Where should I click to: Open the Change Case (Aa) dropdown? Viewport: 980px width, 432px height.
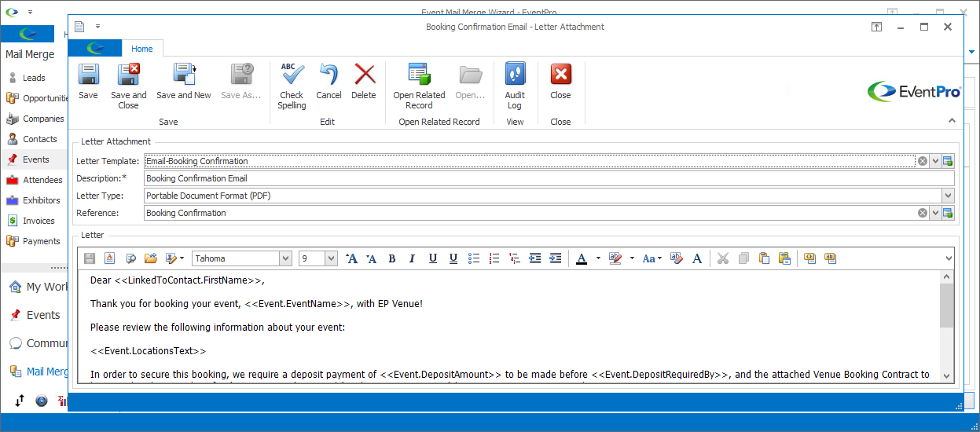click(652, 258)
